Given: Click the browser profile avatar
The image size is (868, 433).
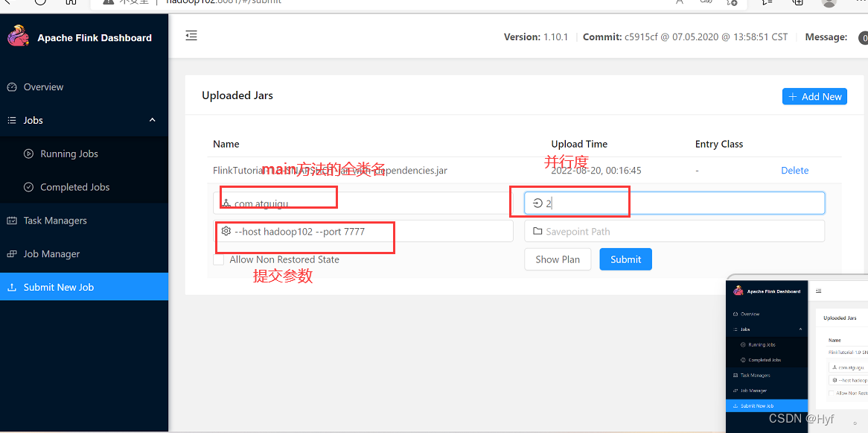Looking at the screenshot, I should (x=829, y=2).
